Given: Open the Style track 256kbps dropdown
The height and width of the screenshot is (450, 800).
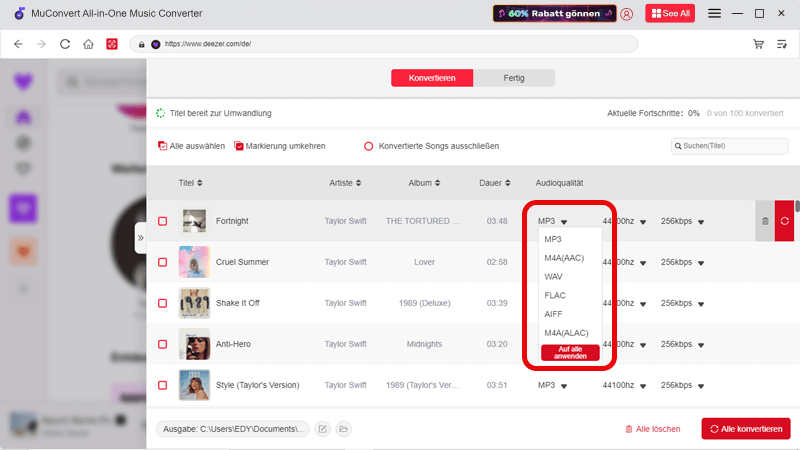Looking at the screenshot, I should coord(682,385).
